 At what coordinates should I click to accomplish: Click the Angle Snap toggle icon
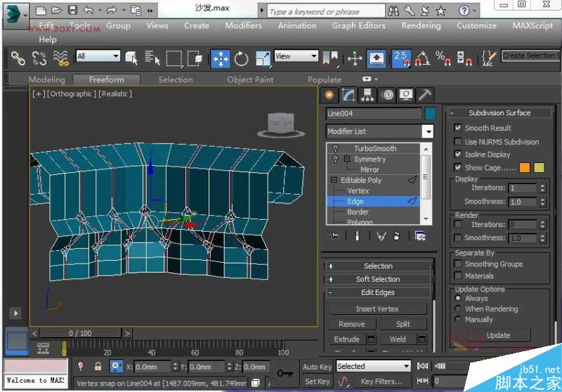(x=423, y=58)
